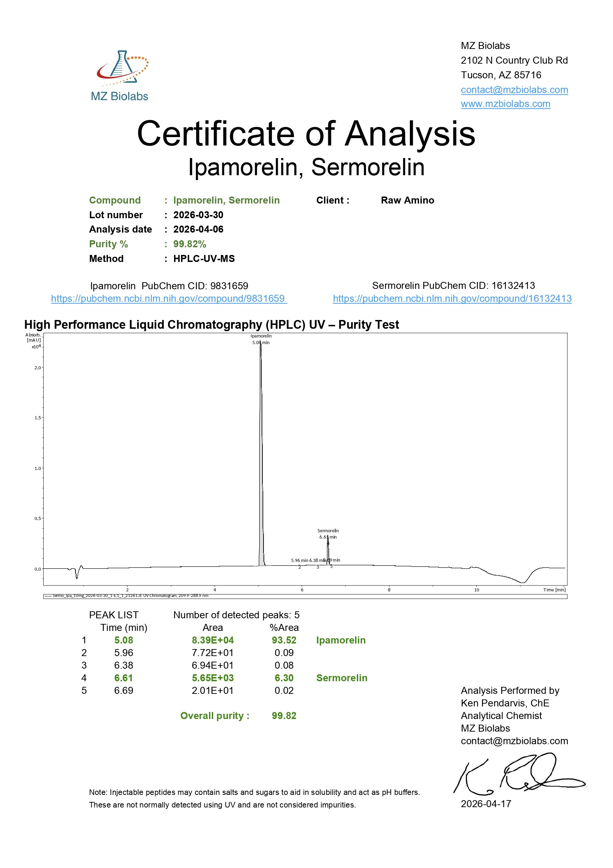Image resolution: width=613 pixels, height=868 pixels.
Task: Click the address line Tucson, AZ 85716
Action: (501, 75)
